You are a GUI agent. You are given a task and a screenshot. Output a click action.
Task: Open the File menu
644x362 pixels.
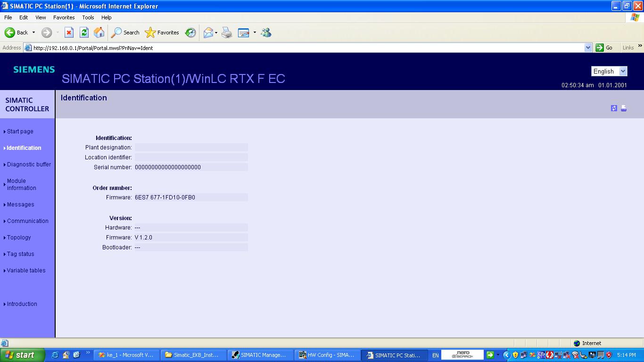pos(8,17)
